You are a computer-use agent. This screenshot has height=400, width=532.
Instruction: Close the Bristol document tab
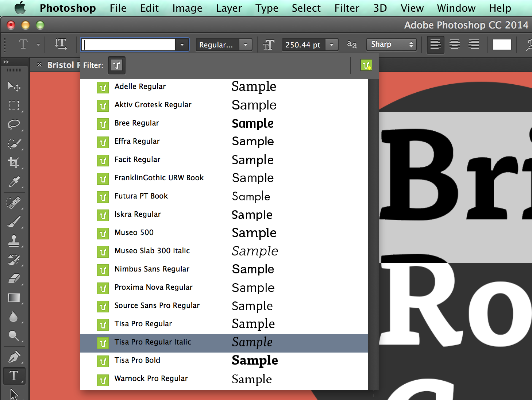point(39,65)
